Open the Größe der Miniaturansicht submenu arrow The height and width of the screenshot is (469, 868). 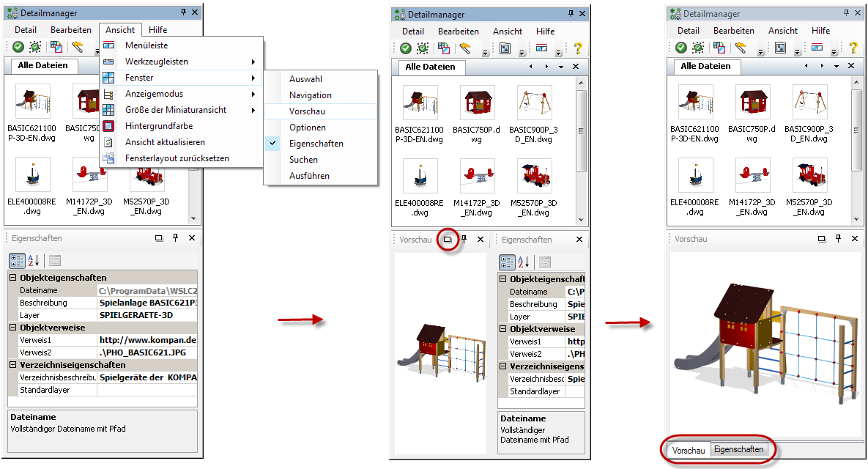[x=253, y=110]
